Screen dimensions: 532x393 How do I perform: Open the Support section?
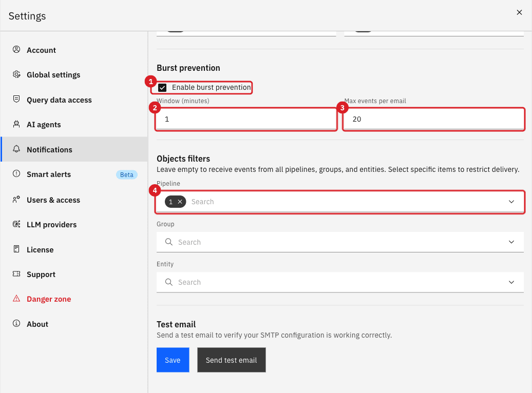[x=74, y=274]
